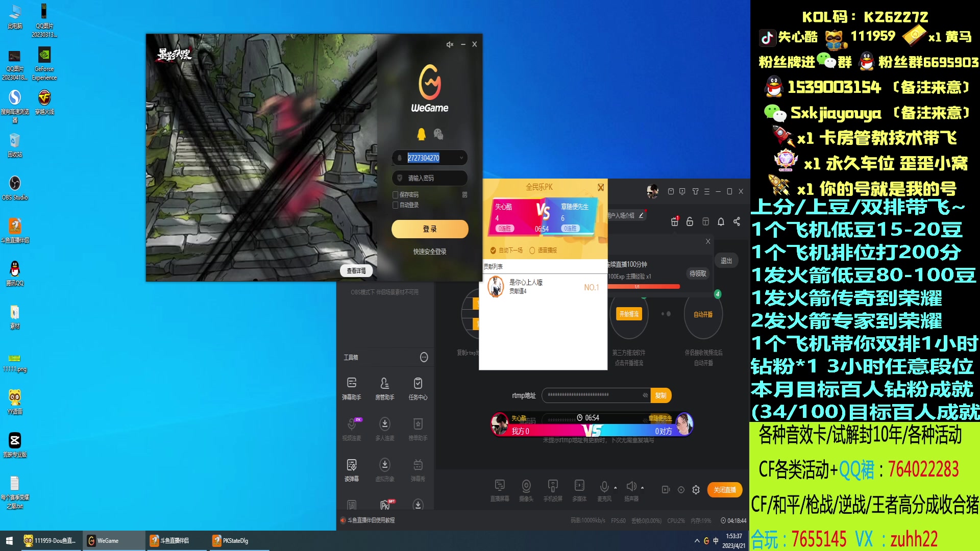Open hamburger menu in companion title bar
This screenshot has height=551, width=980.
[707, 191]
